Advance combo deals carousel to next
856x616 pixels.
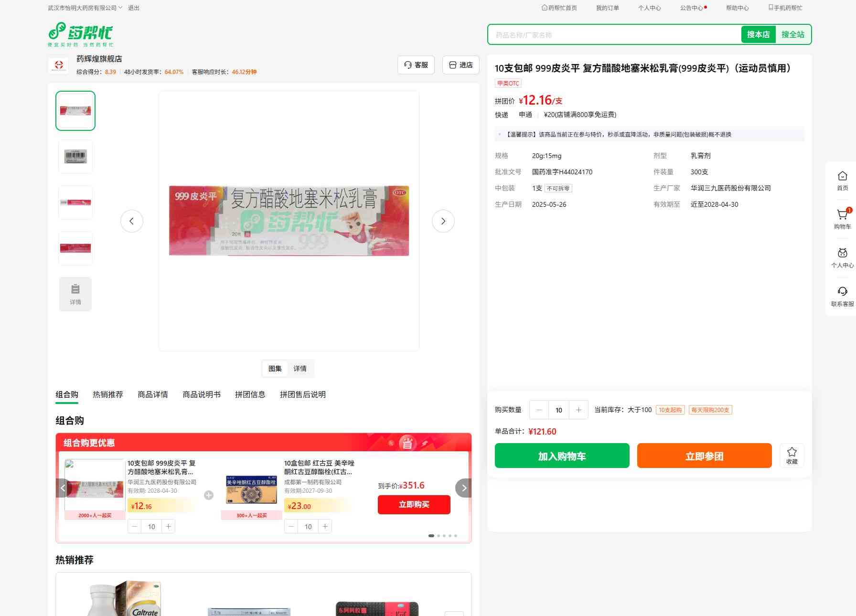point(463,488)
